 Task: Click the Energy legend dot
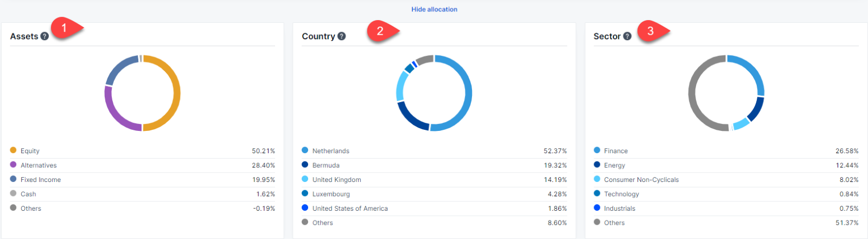point(597,165)
